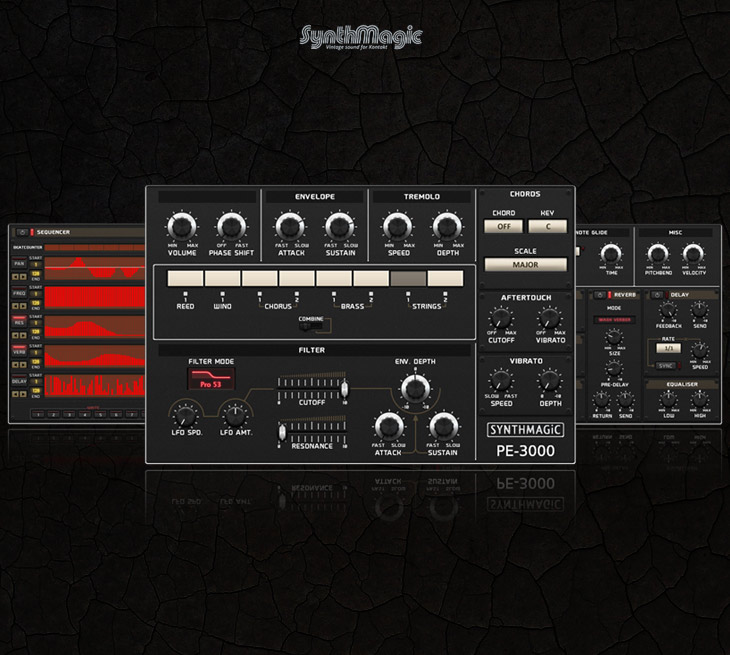
Task: Click the VERB sequencer lane button
Action: (19, 351)
